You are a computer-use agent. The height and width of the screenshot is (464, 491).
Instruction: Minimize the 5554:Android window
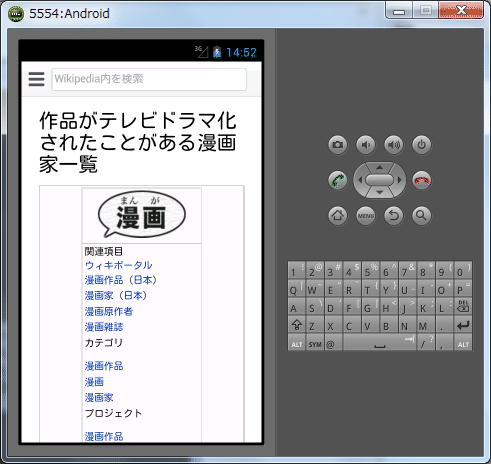point(399,11)
